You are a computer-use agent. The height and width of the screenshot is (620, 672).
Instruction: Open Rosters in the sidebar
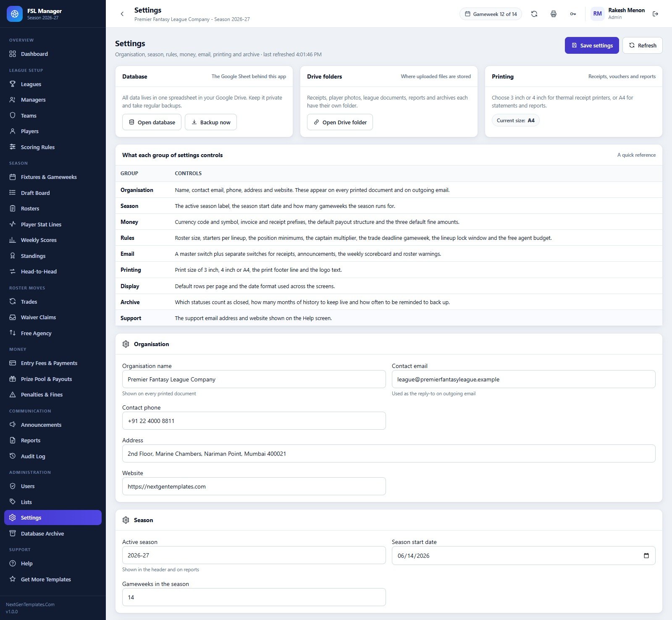pos(53,208)
